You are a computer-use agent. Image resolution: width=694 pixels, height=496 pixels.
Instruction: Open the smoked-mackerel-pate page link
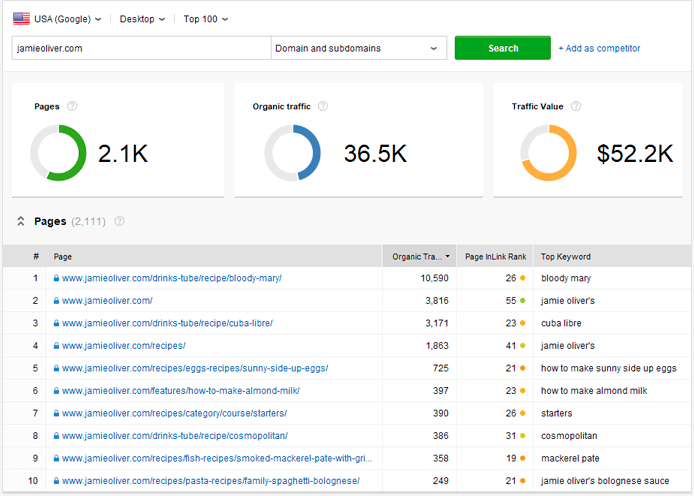pyautogui.click(x=217, y=458)
